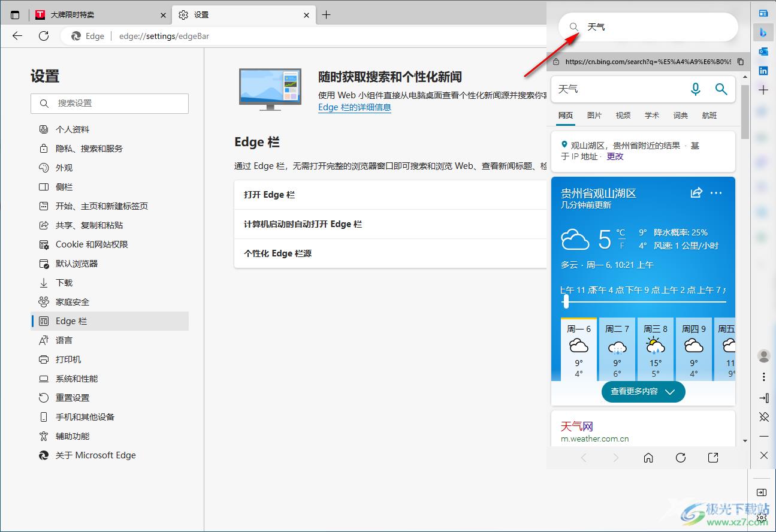Open the 天气网 search result link
Screen dimensions: 776x532
[x=577, y=427]
